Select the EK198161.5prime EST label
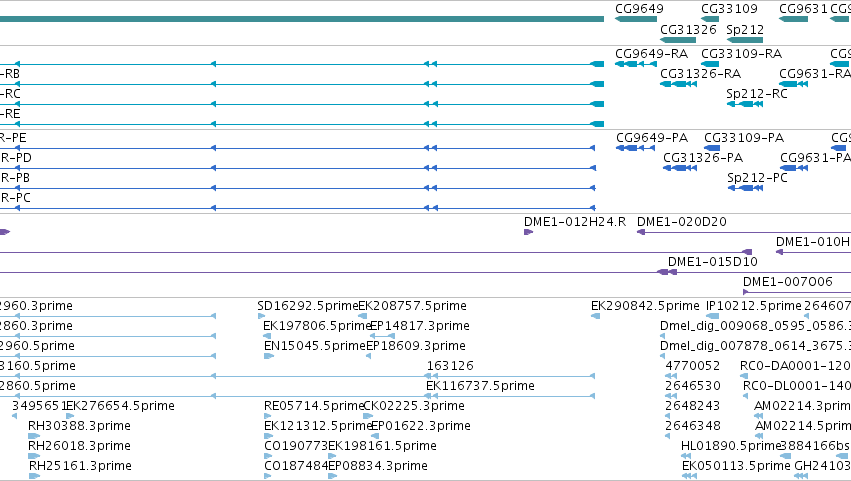 click(x=382, y=446)
